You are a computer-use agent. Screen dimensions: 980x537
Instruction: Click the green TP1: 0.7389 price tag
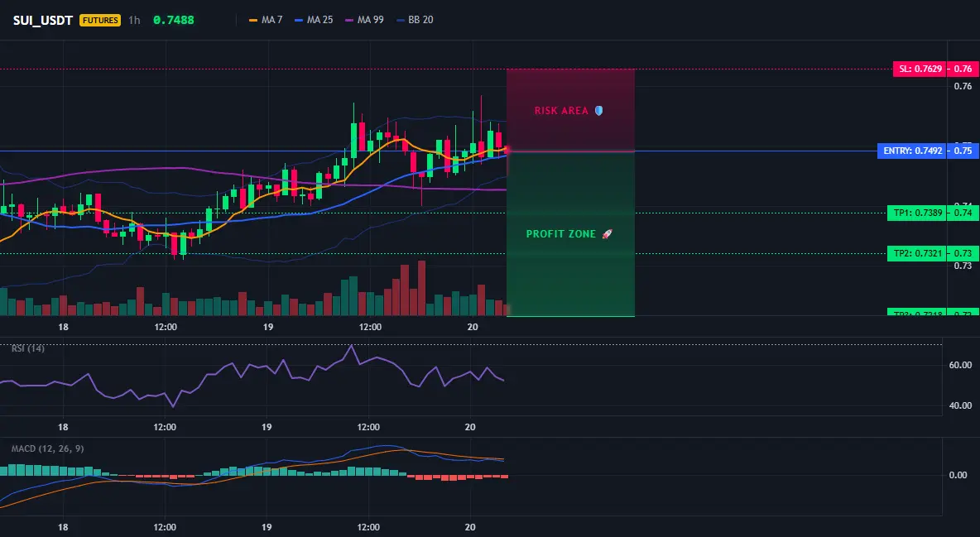(x=917, y=213)
